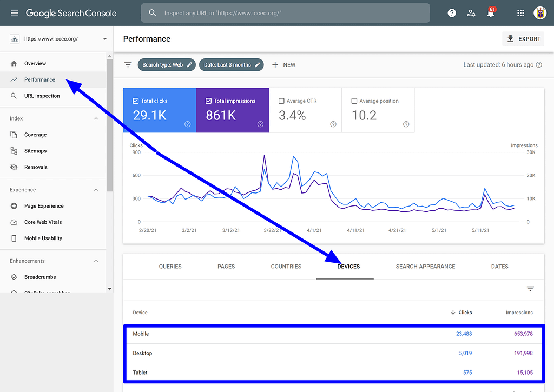Add a new filter with NEW button
This screenshot has height=392, width=554.
tap(283, 65)
